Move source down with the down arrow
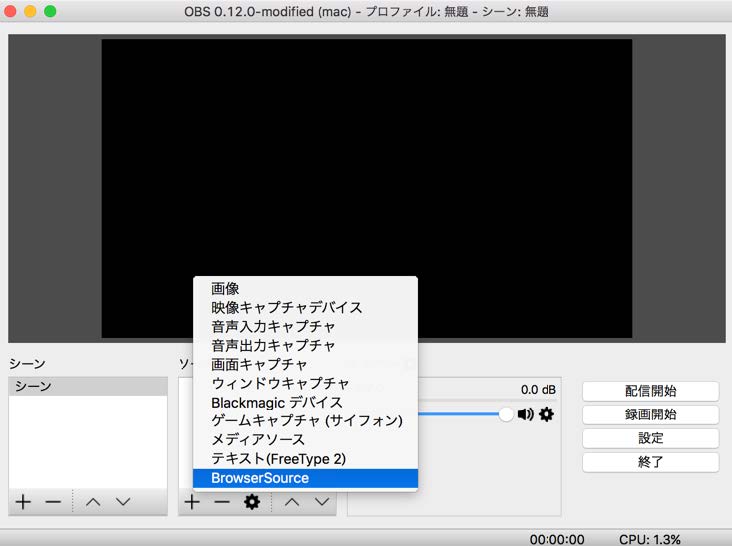732x546 pixels. pyautogui.click(x=322, y=502)
